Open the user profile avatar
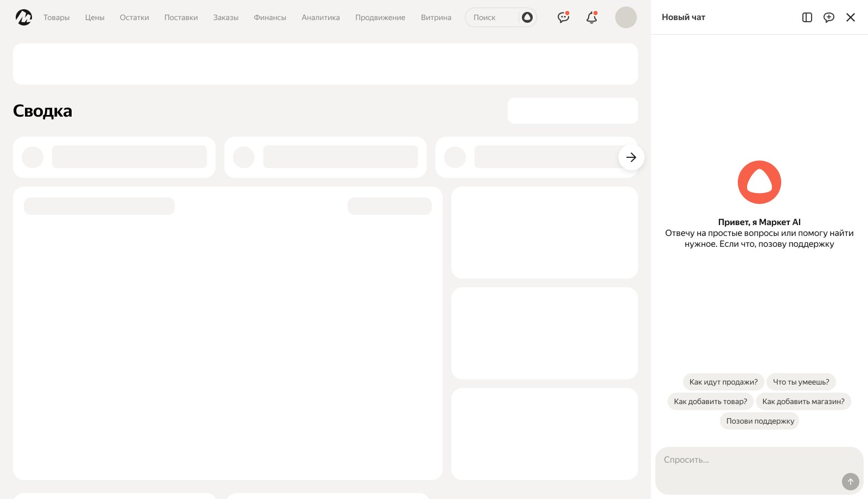Image resolution: width=868 pixels, height=499 pixels. click(x=626, y=17)
